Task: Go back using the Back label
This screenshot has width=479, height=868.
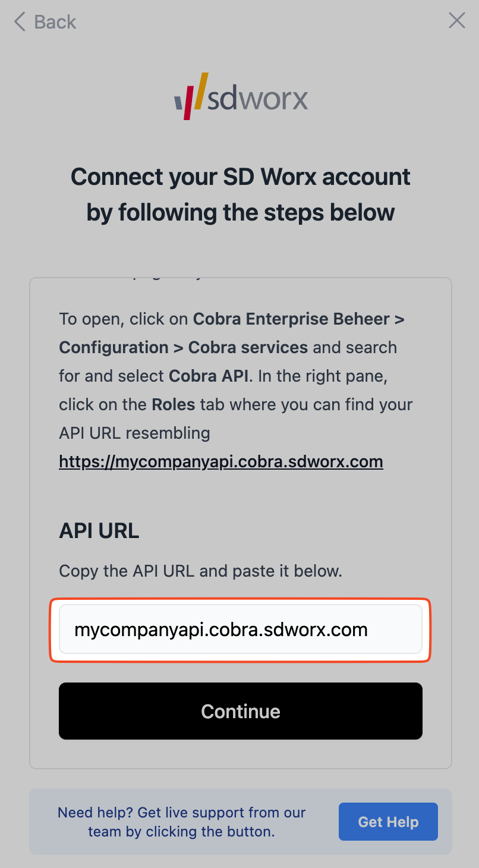Action: [55, 22]
